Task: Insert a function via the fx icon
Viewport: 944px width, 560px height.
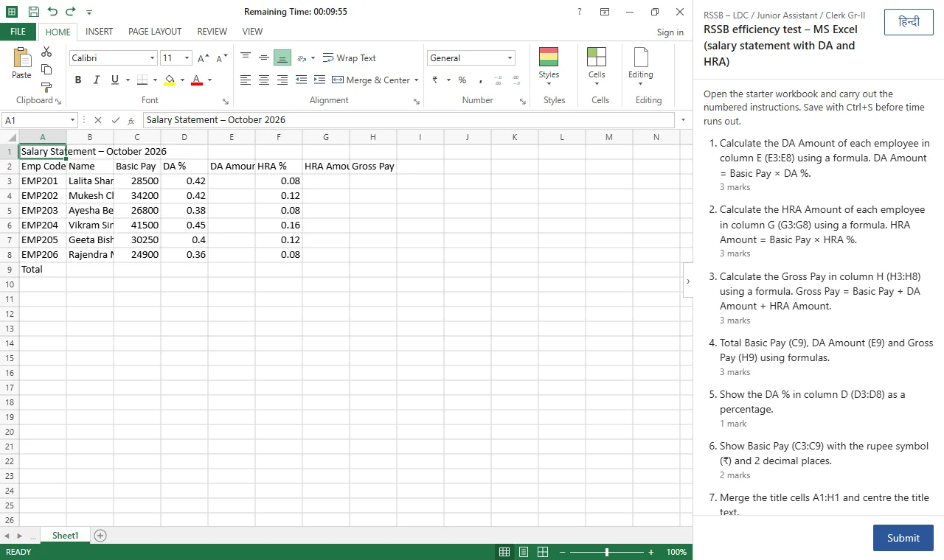Action: 131,120
